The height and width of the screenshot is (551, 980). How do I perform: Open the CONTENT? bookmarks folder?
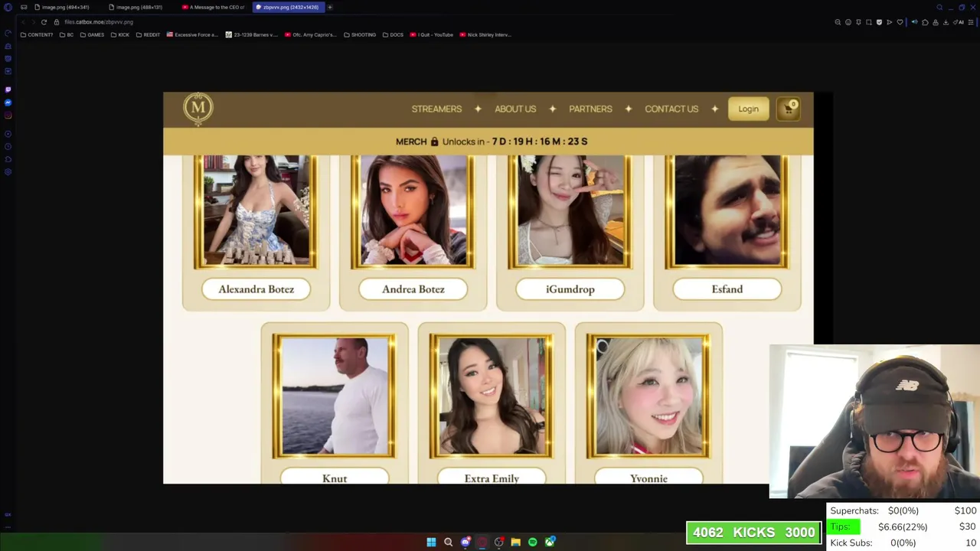[x=37, y=34]
